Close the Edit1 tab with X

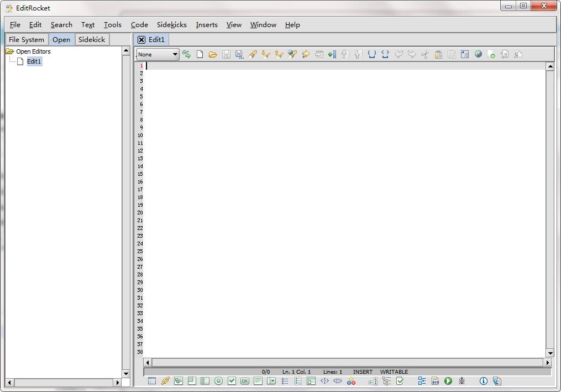(x=141, y=40)
